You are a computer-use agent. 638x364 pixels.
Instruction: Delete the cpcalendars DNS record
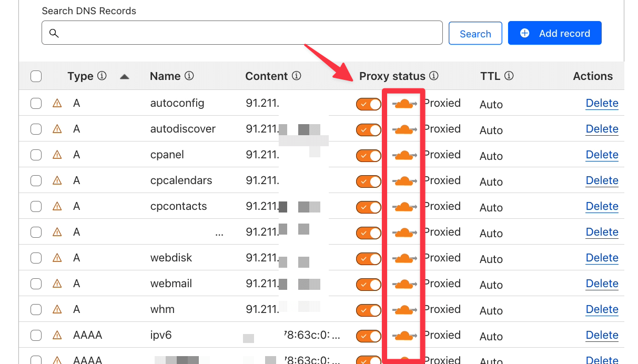(602, 180)
